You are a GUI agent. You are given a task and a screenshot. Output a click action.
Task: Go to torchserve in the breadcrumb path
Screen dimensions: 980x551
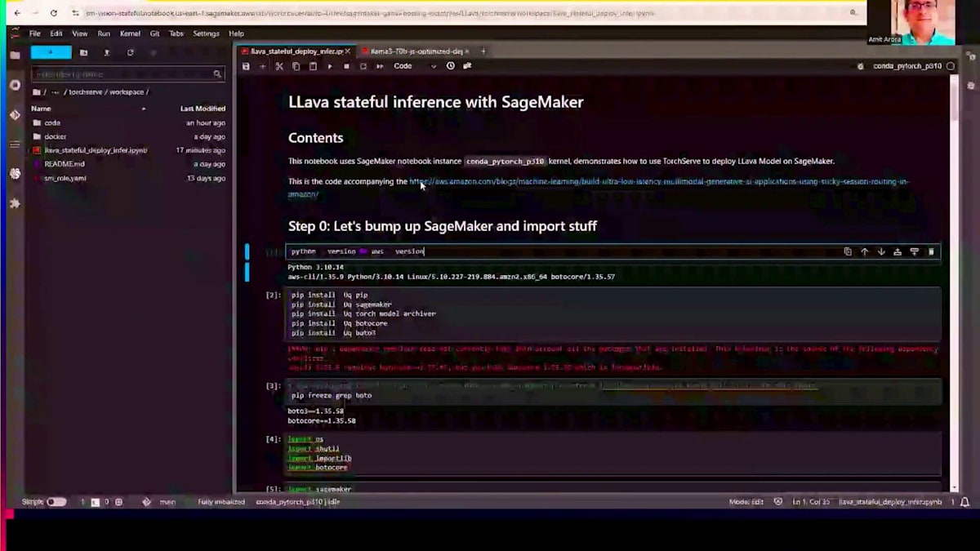(85, 92)
